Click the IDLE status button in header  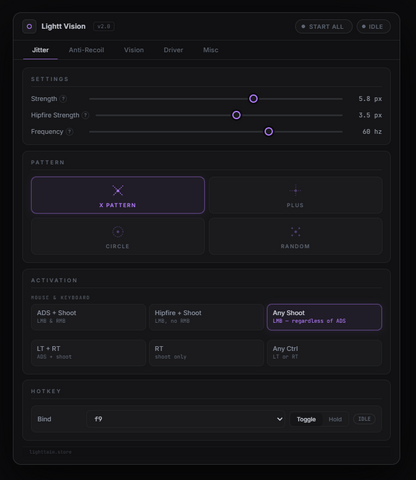(x=373, y=27)
